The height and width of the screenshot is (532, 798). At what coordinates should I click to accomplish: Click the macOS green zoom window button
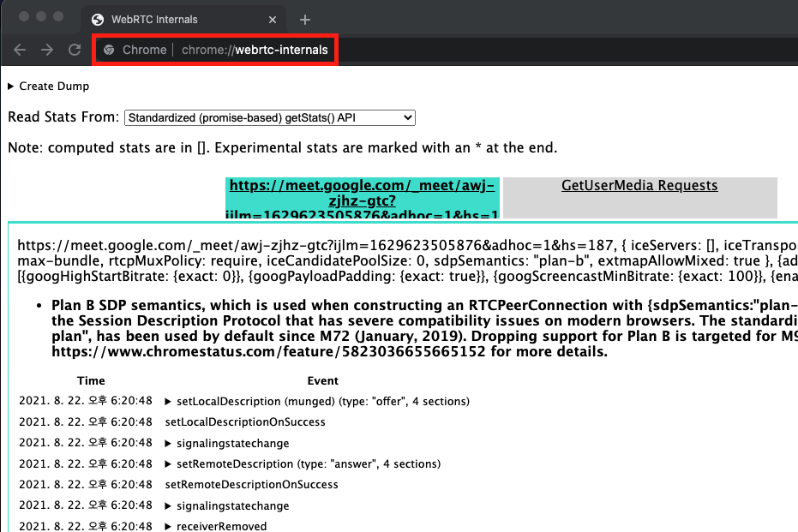pos(58,16)
